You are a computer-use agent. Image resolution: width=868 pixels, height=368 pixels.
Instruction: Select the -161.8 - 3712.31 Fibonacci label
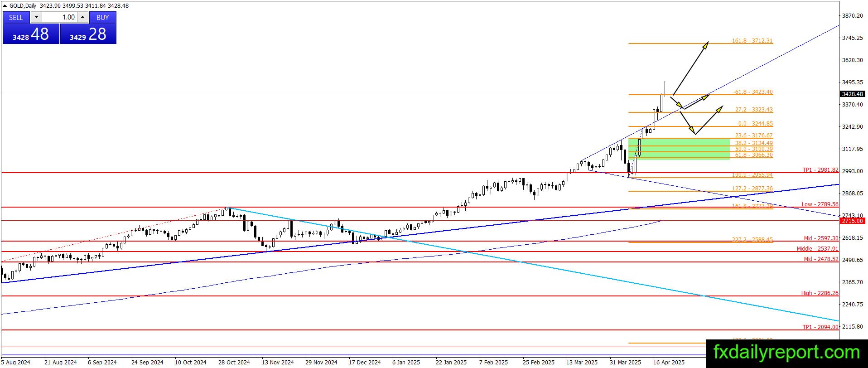tap(751, 41)
